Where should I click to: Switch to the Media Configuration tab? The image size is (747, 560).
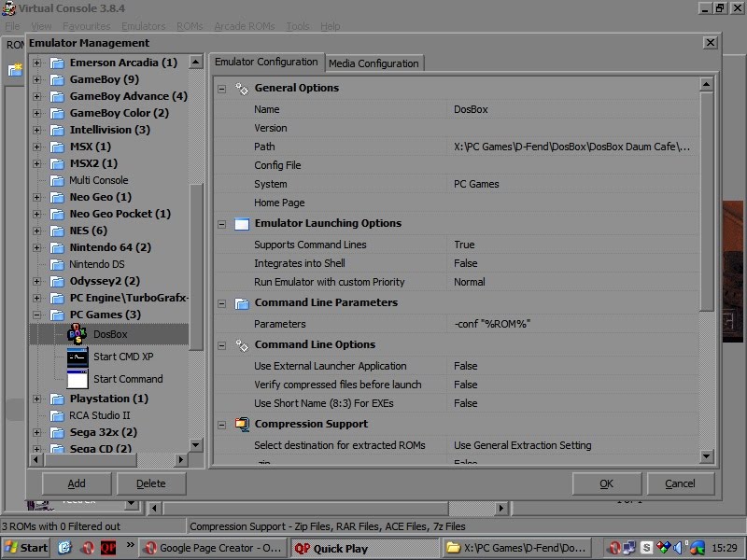373,63
